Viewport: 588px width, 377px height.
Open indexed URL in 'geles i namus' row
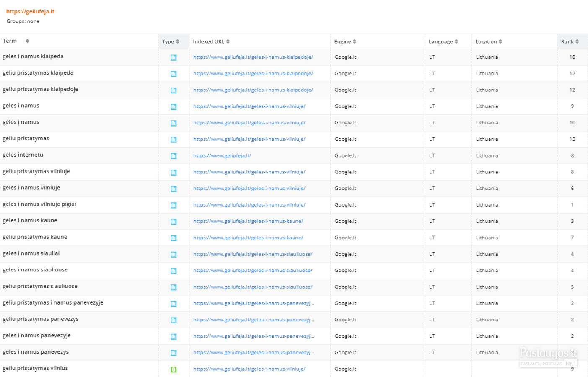[x=249, y=106]
